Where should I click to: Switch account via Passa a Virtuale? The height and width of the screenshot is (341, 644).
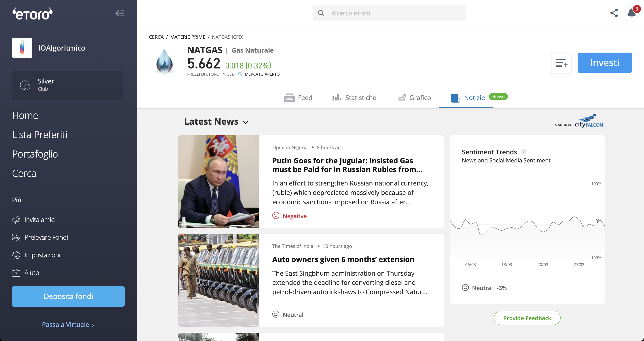68,324
